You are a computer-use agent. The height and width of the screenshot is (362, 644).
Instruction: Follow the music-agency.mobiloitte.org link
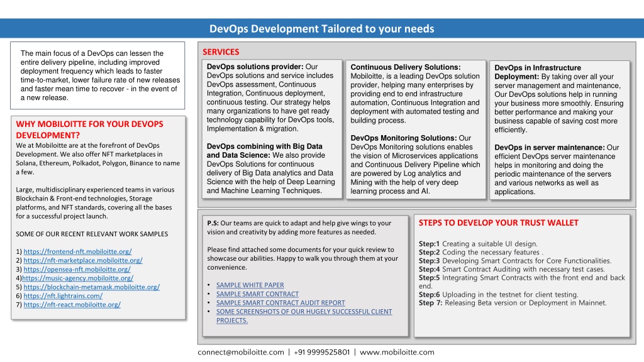pos(77,278)
